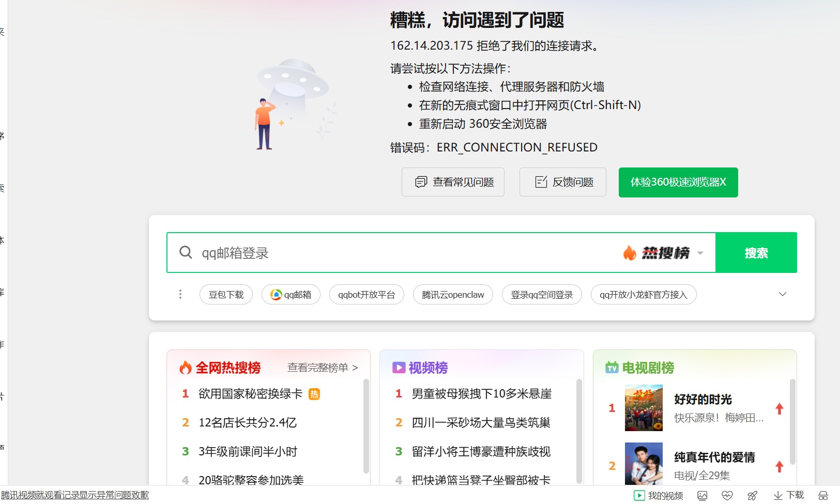Open the three-dot menu beside search suggestions
The image size is (840, 504).
click(x=180, y=294)
